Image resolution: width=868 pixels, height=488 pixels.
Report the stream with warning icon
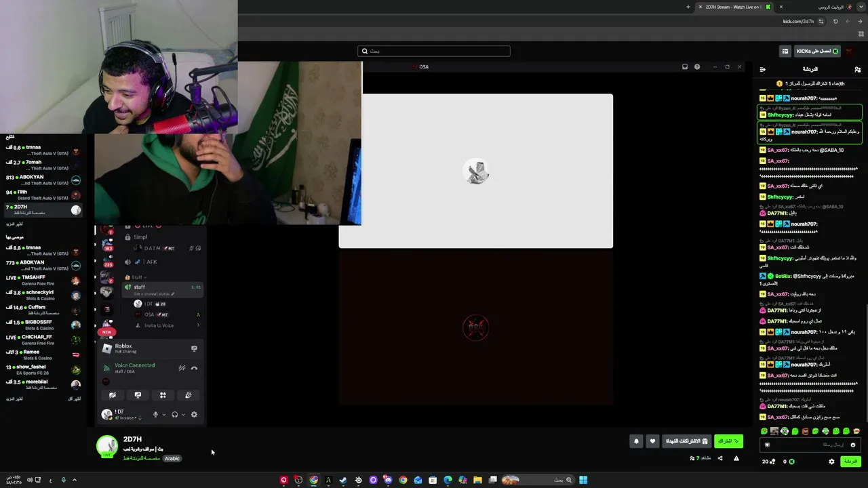(x=736, y=458)
